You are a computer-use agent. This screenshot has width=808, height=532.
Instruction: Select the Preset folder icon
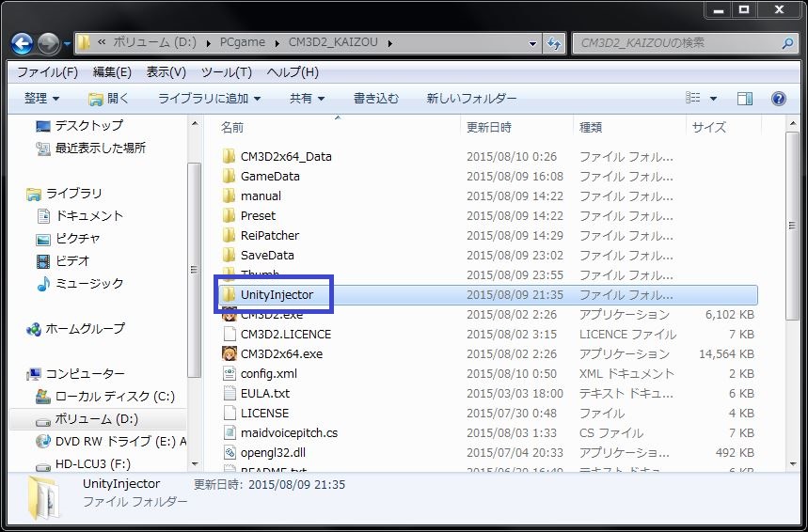pyautogui.click(x=229, y=216)
